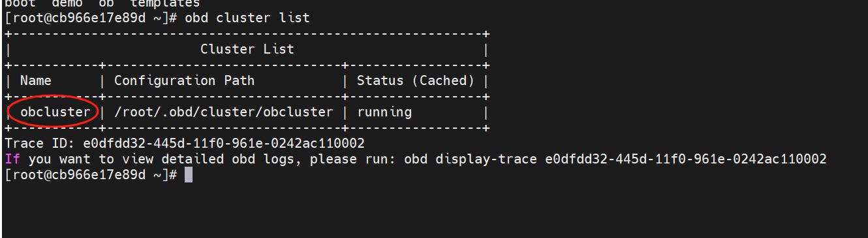Image resolution: width=868 pixels, height=238 pixels.
Task: Click the Status (Cached) column header
Action: pyautogui.click(x=416, y=80)
